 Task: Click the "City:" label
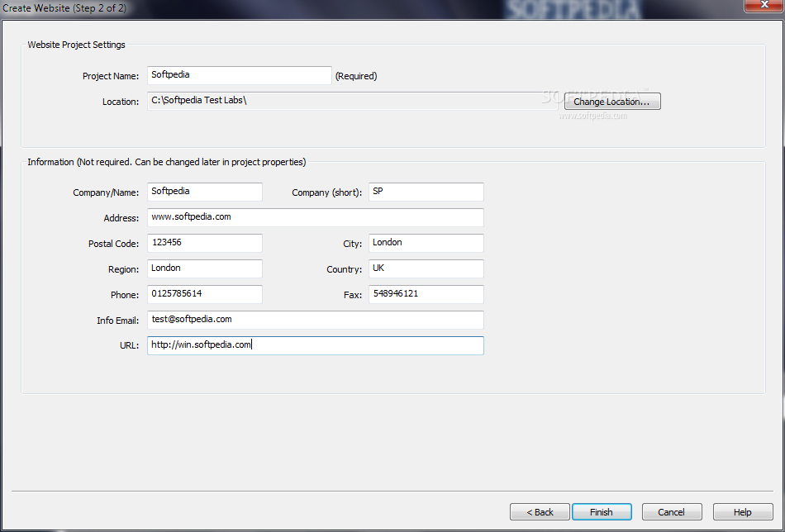click(353, 244)
